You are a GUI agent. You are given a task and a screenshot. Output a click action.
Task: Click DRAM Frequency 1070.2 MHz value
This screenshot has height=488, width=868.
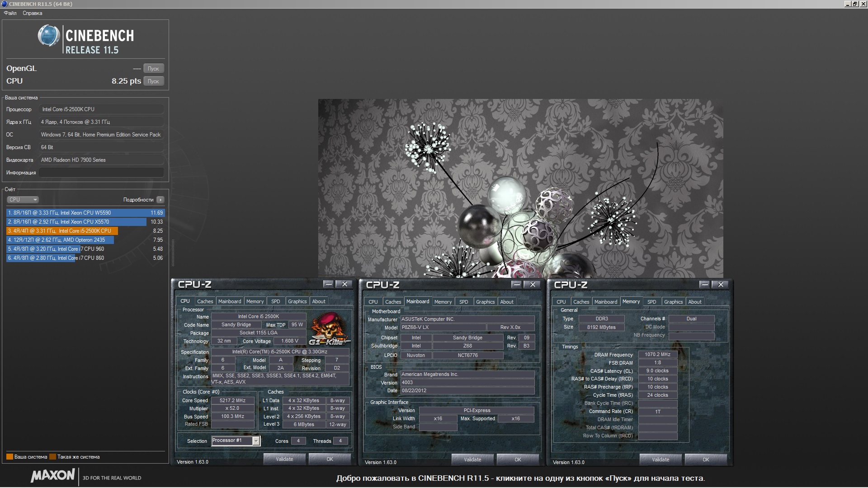[658, 355]
